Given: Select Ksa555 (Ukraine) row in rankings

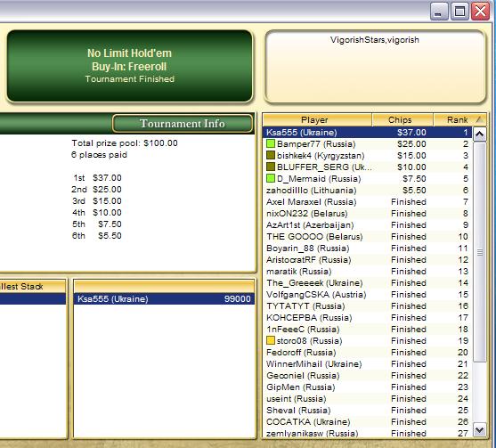Looking at the screenshot, I should (367, 132).
